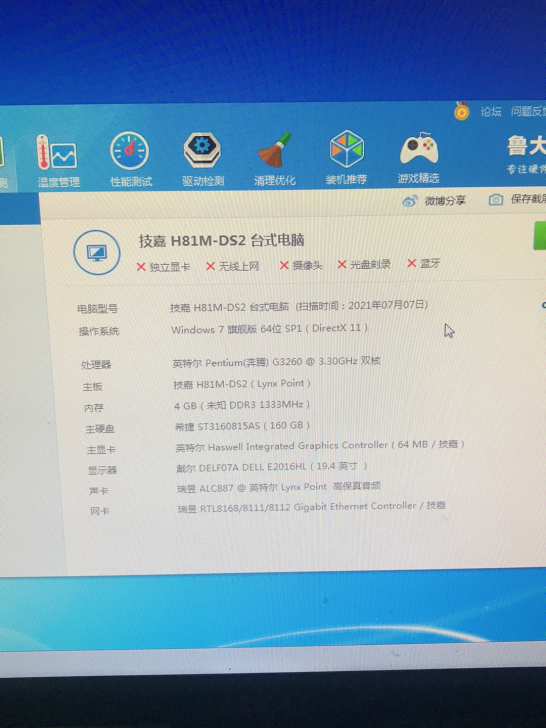546x728 pixels.
Task: Click the 内存 row label
Action: pyautogui.click(x=94, y=408)
